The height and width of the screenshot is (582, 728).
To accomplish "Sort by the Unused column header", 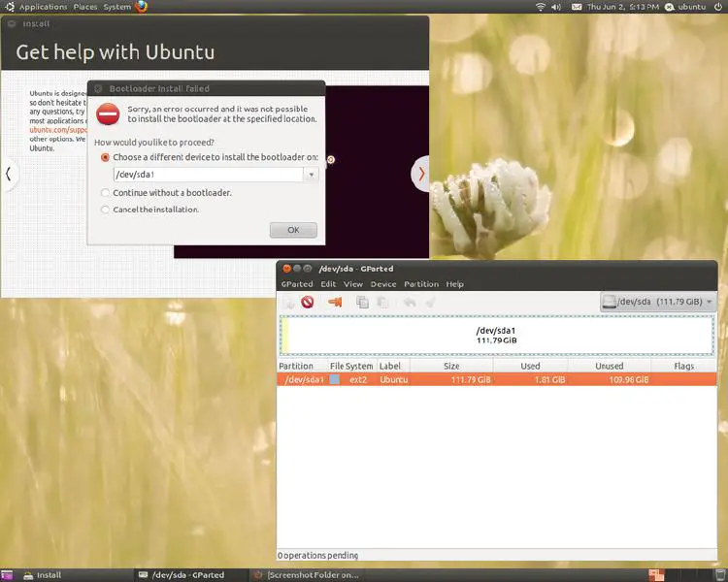I will [610, 366].
